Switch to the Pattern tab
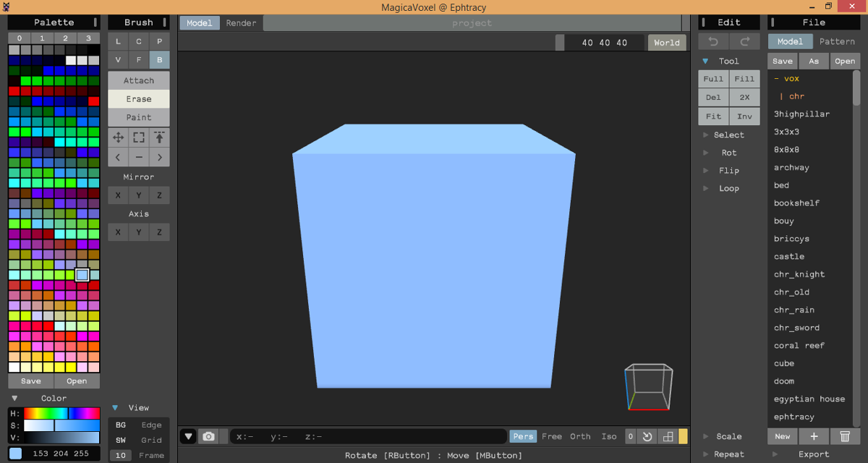This screenshot has height=463, width=868. (x=837, y=41)
